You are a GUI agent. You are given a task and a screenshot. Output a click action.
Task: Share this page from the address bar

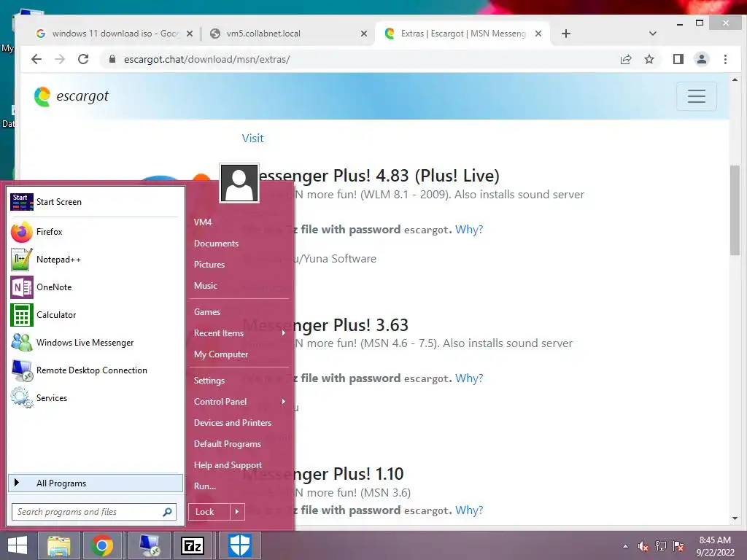(x=625, y=59)
